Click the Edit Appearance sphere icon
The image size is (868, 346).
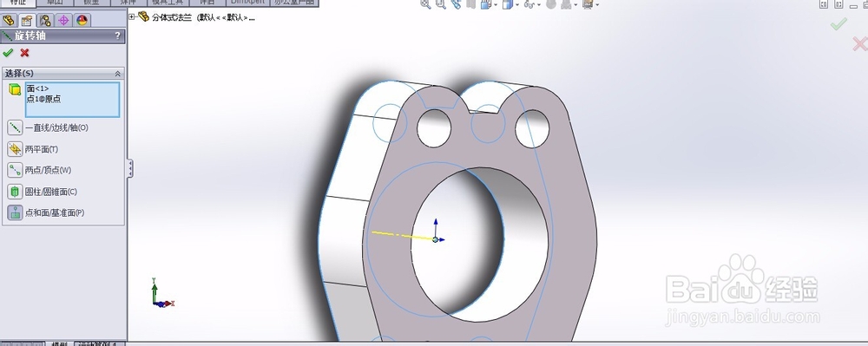(551, 3)
